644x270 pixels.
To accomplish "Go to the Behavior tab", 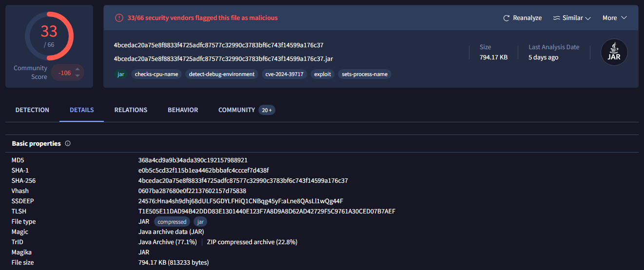I will [x=183, y=110].
